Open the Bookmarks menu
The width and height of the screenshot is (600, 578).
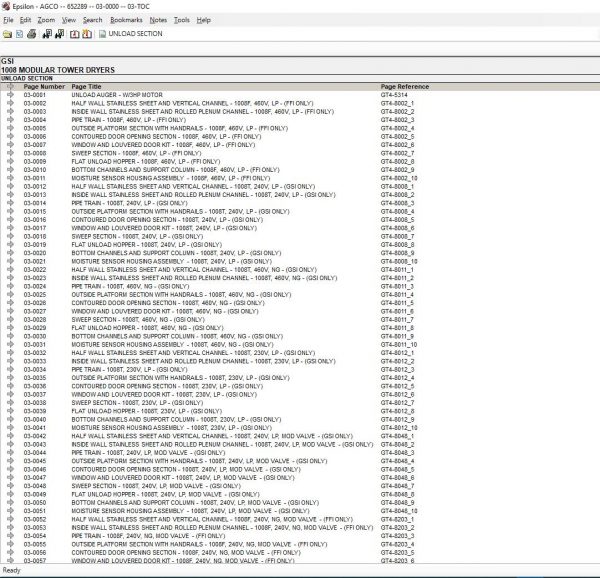click(x=126, y=20)
